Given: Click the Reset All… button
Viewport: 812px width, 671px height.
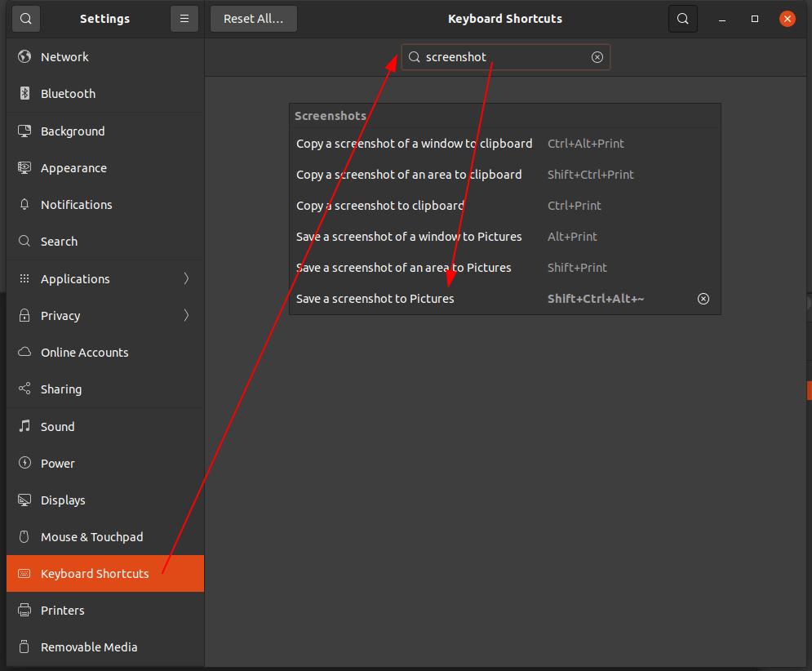Looking at the screenshot, I should tap(253, 18).
